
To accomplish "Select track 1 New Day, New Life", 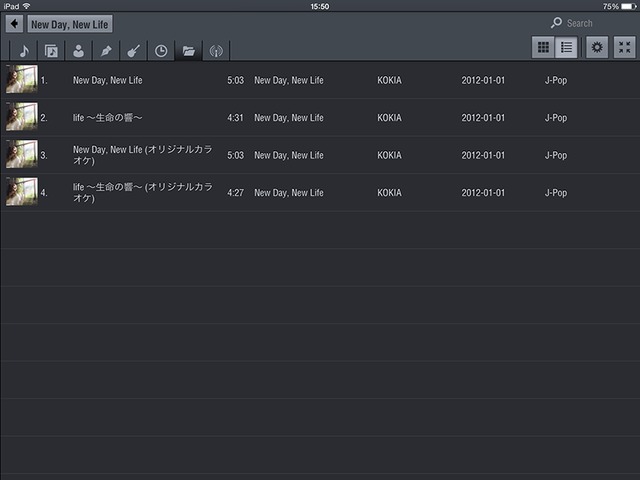I will pos(108,80).
